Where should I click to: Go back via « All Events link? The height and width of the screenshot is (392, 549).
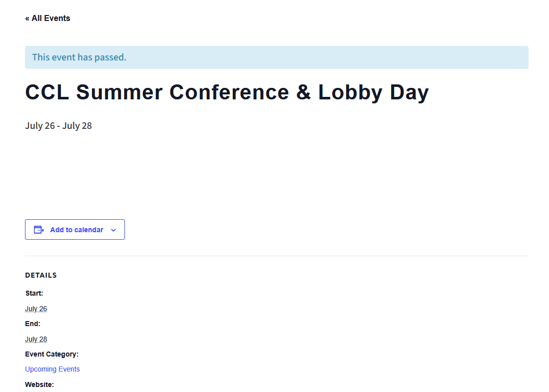coord(47,18)
